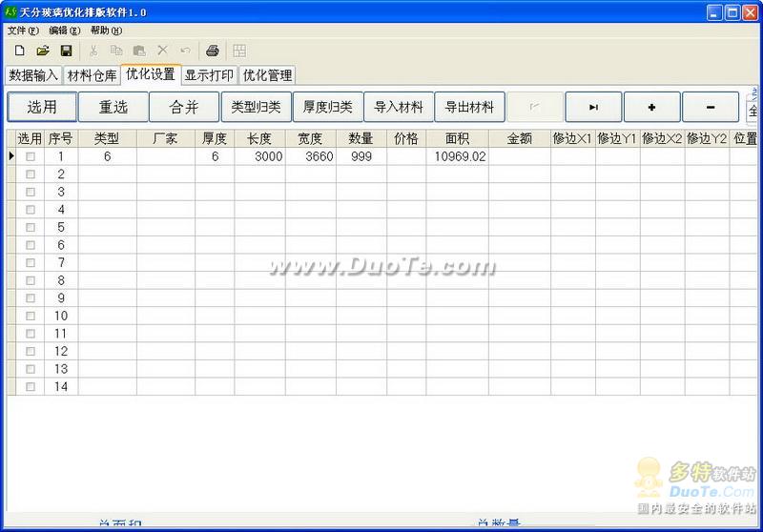The height and width of the screenshot is (532, 763).
Task: Click the 导入材料 button
Action: tap(399, 107)
